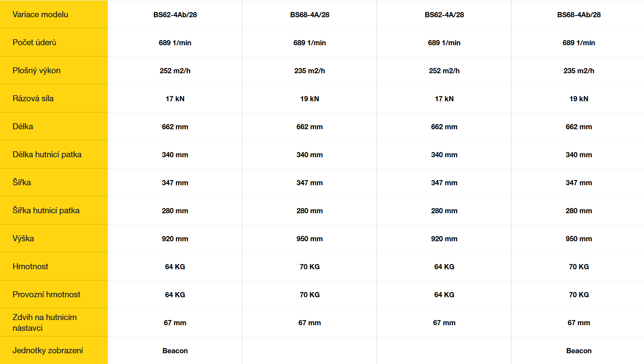Click the 19 kN value for BS68-4A/28
Image resolution: width=644 pixels, height=364 pixels.
[310, 99]
